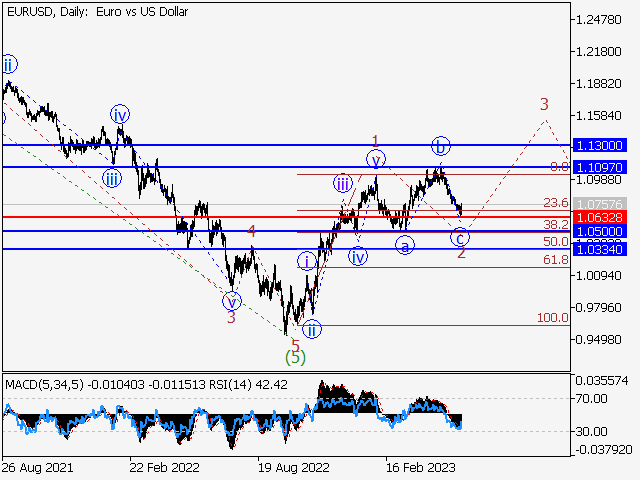Click the 19 Aug 2022 date marker
Viewport: 640px width, 480px height.
(293, 467)
